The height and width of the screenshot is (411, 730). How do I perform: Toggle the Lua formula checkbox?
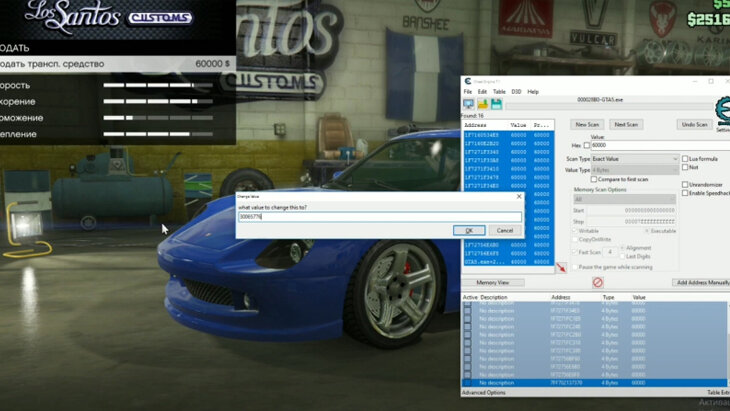point(685,159)
